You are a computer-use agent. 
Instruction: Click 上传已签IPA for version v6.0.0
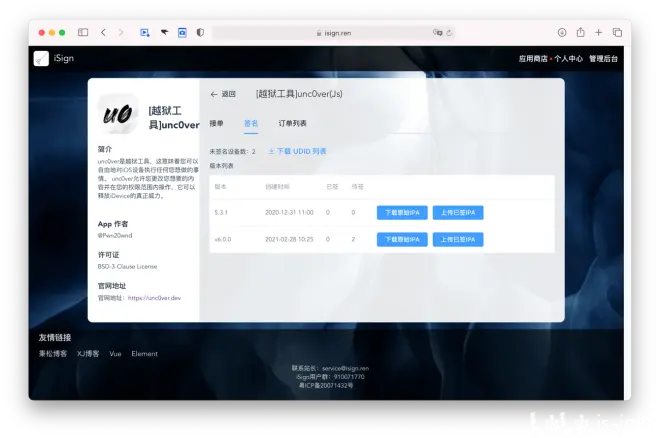click(x=458, y=239)
